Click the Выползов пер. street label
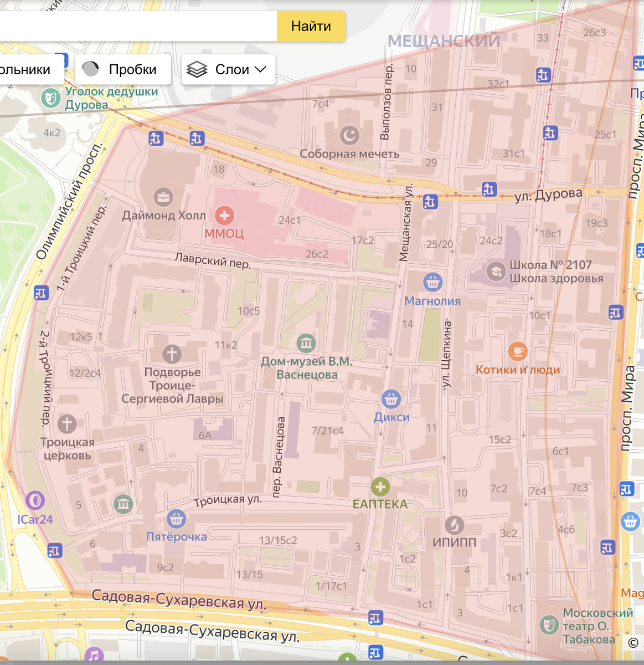Image resolution: width=644 pixels, height=665 pixels. click(386, 102)
